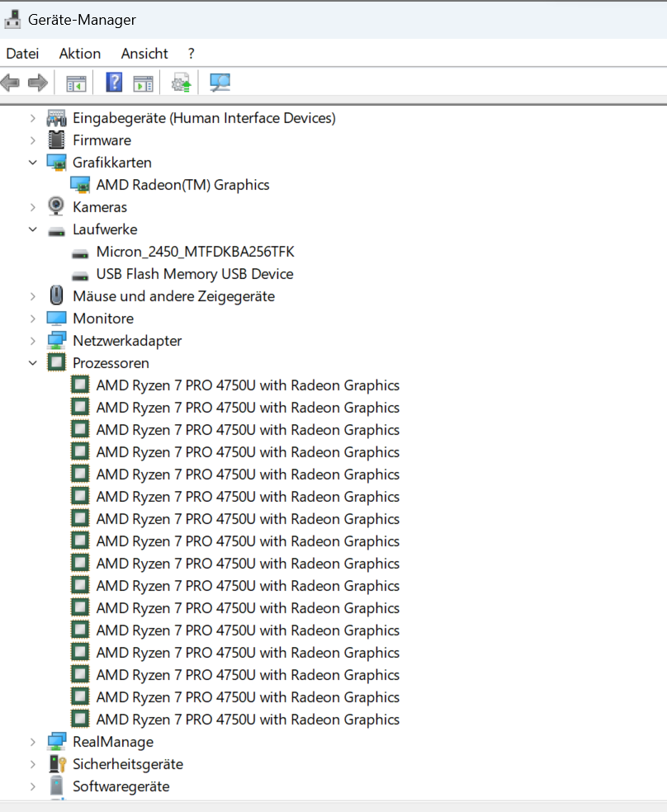Screen dimensions: 667x812
Task: Select AMD Radeon(TM) Graphics device
Action: (x=182, y=185)
